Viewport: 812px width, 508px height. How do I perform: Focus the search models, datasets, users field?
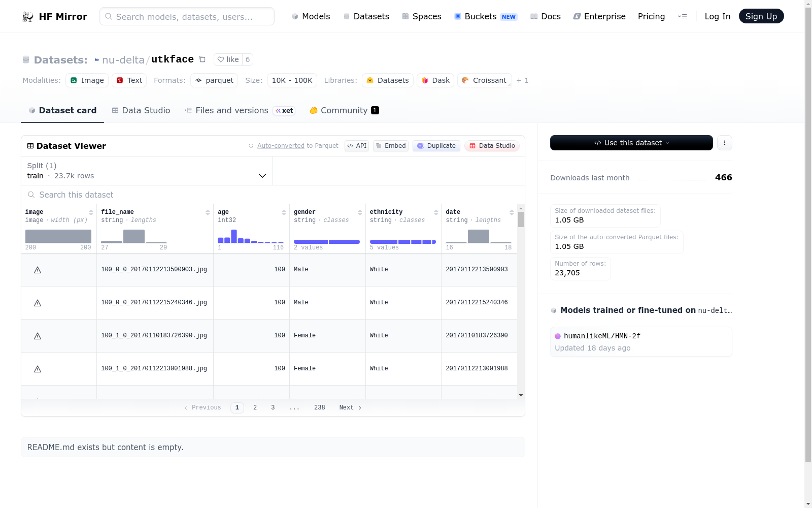pyautogui.click(x=187, y=16)
